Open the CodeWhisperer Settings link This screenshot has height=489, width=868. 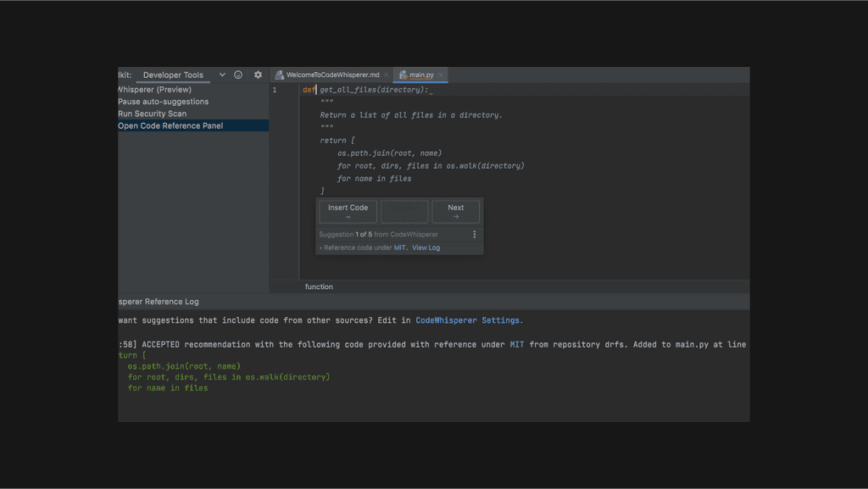[468, 320]
